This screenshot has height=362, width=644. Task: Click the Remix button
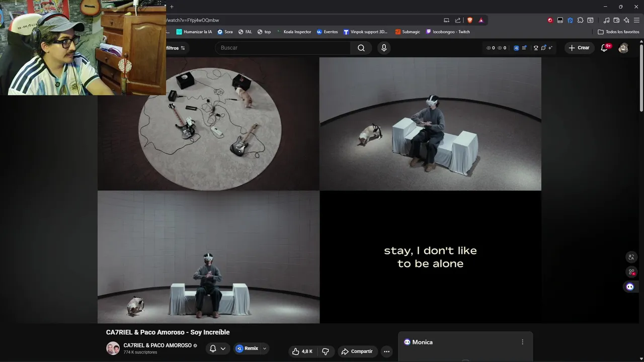pyautogui.click(x=247, y=348)
